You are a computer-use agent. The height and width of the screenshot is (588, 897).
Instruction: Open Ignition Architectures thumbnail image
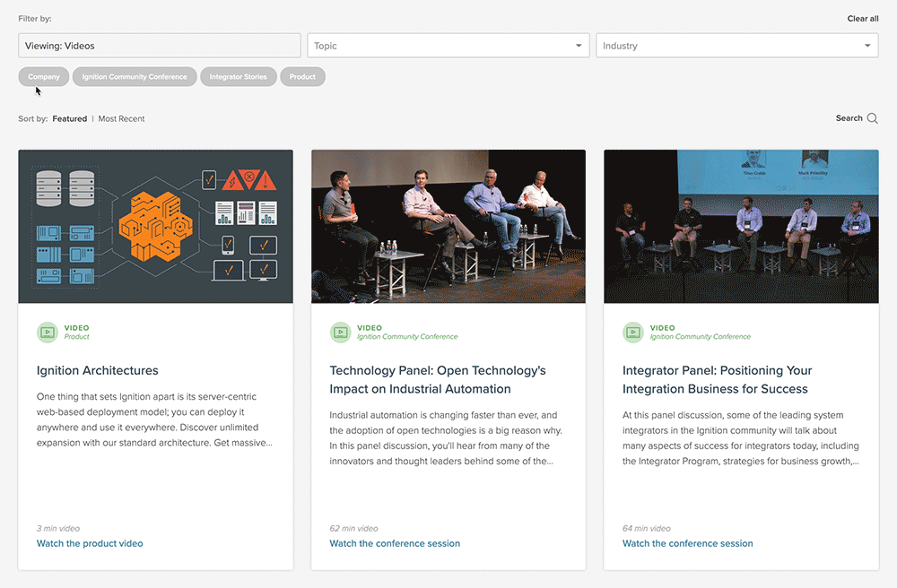(x=155, y=226)
